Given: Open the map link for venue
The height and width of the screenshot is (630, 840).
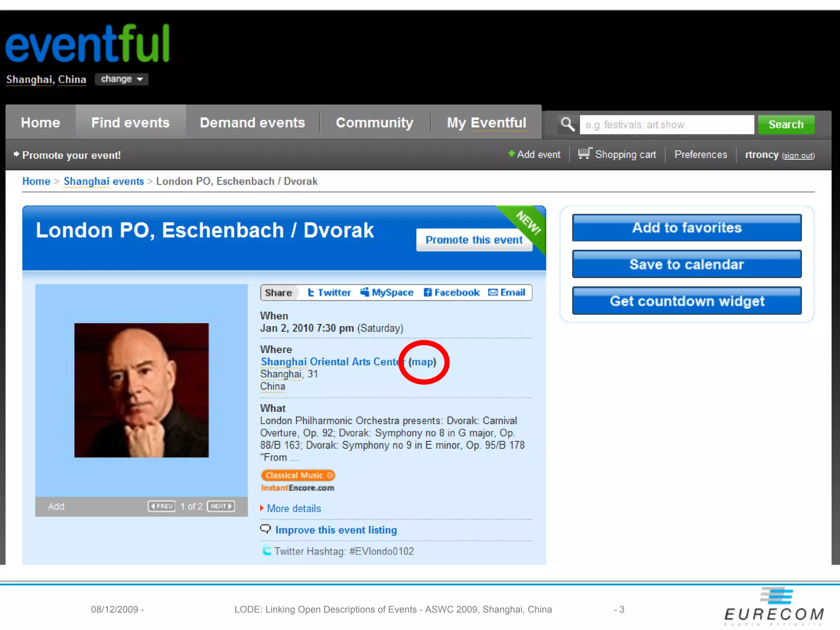Looking at the screenshot, I should pyautogui.click(x=422, y=362).
